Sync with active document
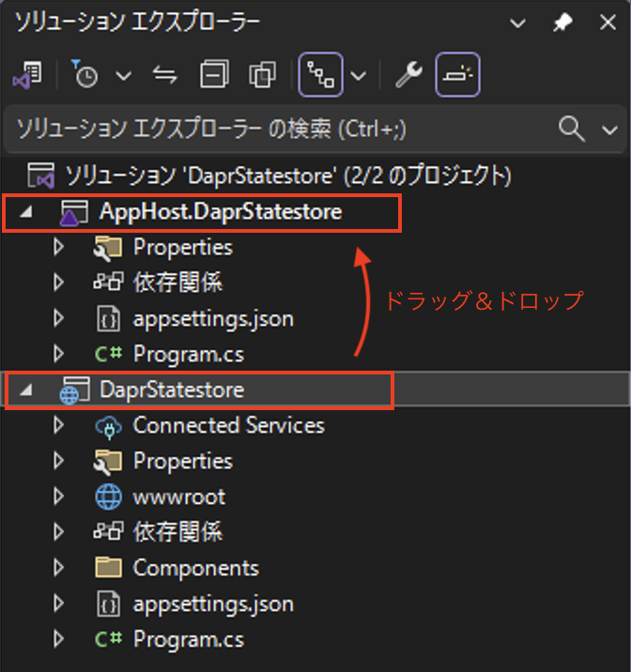Viewport: 631px width, 672px height. click(165, 75)
